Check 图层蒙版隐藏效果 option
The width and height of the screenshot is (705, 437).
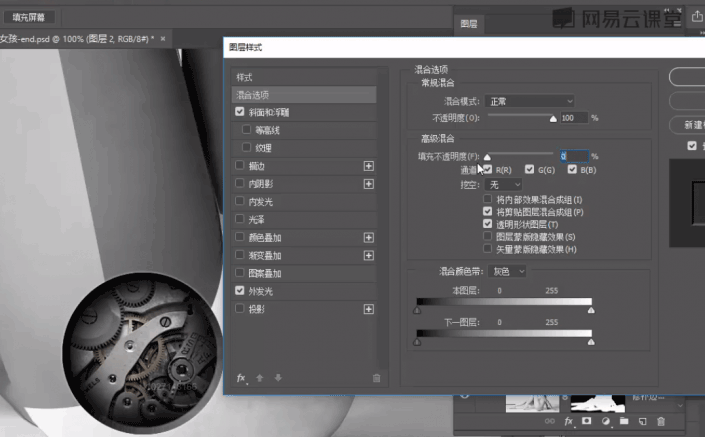(487, 236)
